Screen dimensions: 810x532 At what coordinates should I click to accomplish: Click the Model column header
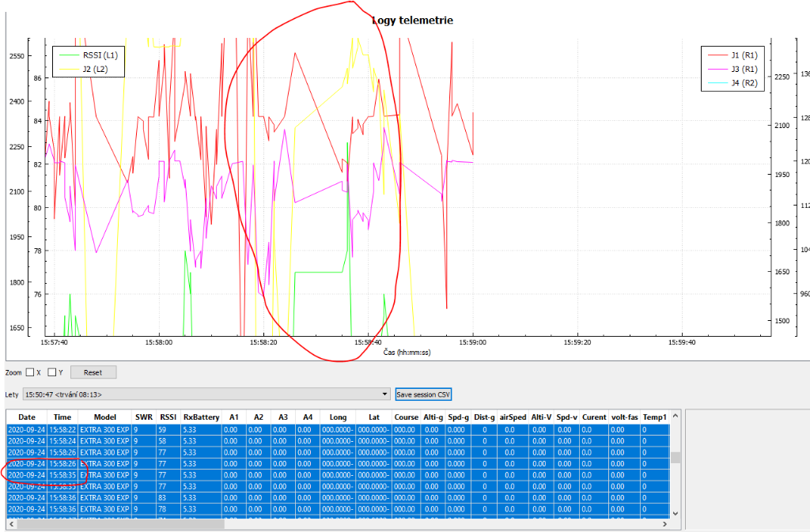click(104, 417)
